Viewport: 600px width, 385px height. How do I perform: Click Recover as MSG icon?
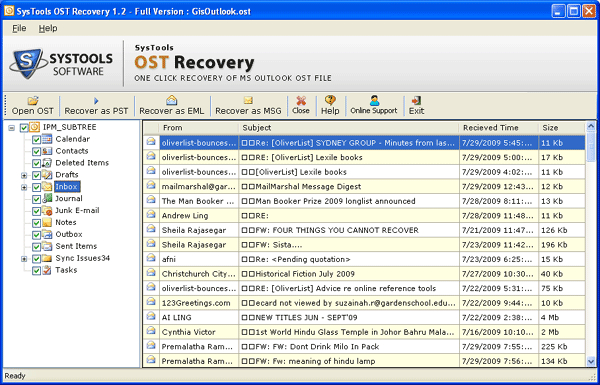pyautogui.click(x=248, y=101)
